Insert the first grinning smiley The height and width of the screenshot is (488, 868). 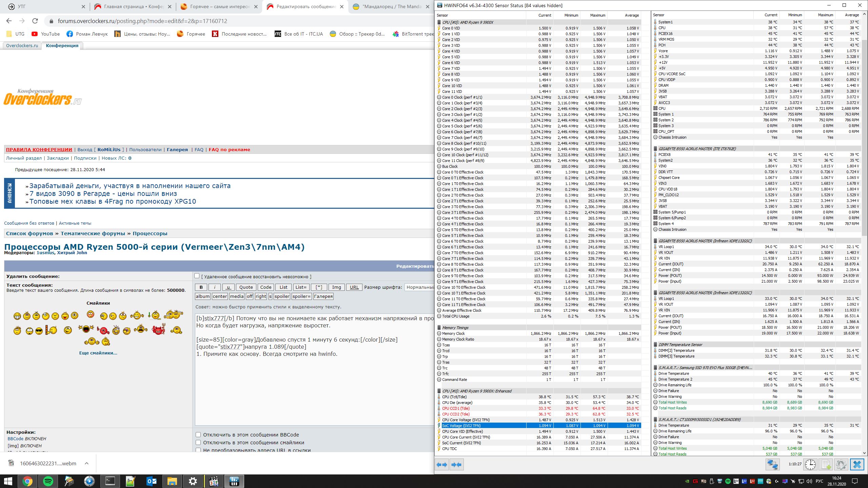click(x=17, y=316)
